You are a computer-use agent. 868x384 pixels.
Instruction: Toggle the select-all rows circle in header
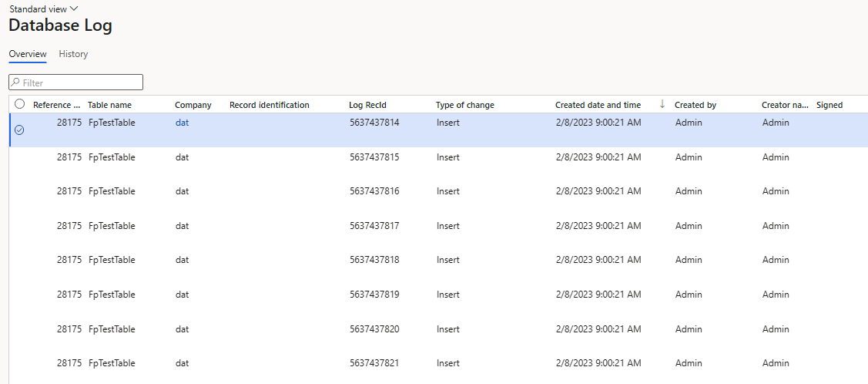19,103
